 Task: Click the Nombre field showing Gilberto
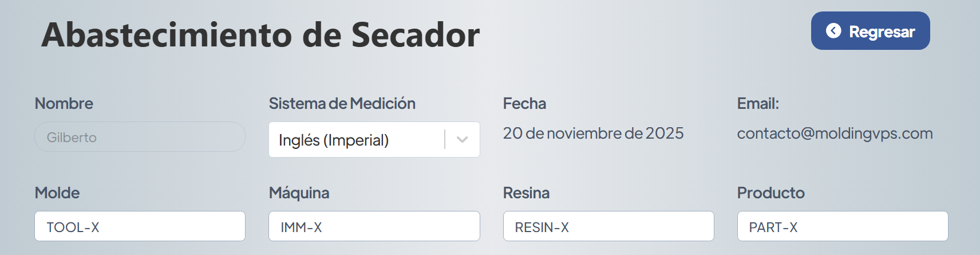tap(140, 137)
